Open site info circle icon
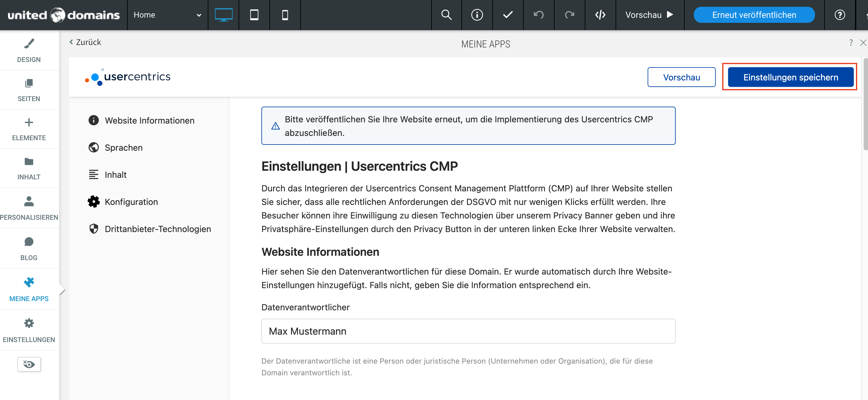 (x=477, y=15)
